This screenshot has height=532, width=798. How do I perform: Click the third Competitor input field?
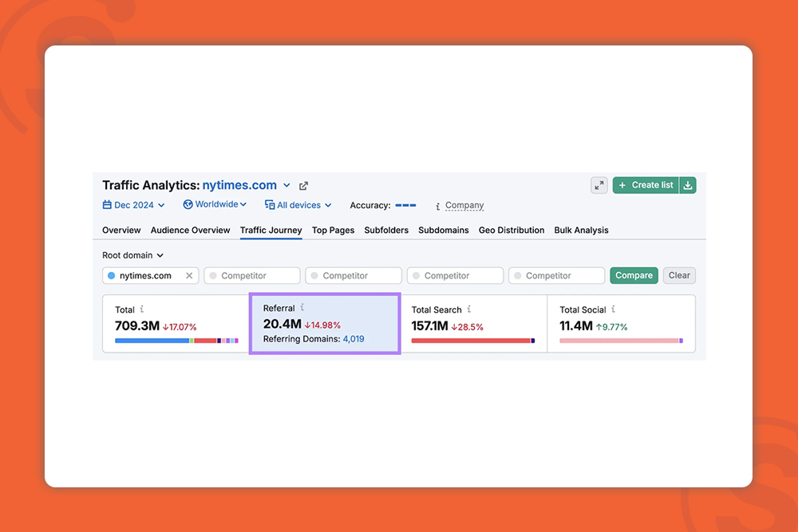(455, 276)
